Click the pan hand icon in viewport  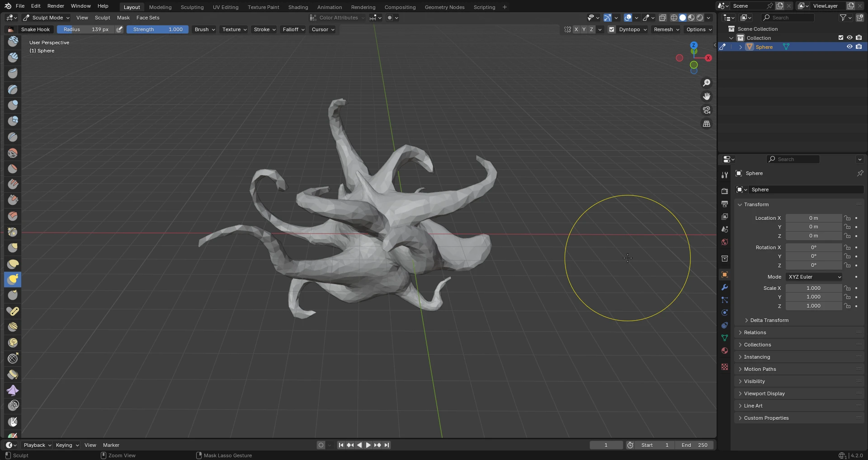(x=706, y=96)
